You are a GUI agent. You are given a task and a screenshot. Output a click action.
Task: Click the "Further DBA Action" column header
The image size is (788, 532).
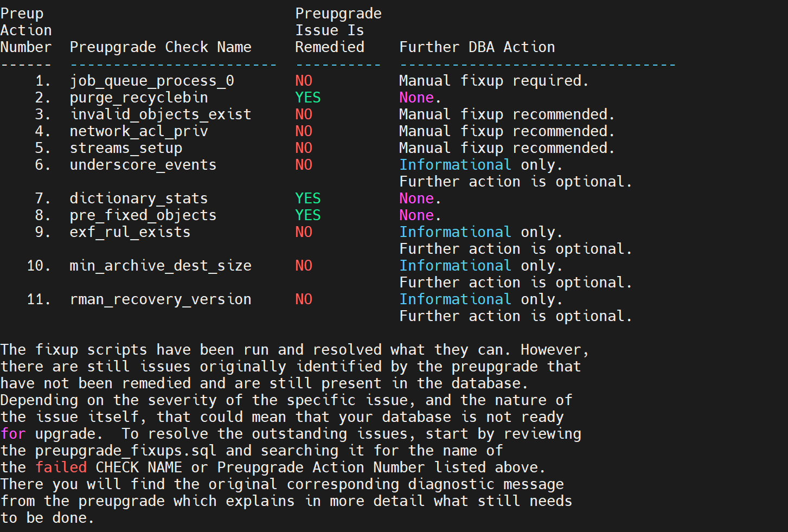(477, 47)
